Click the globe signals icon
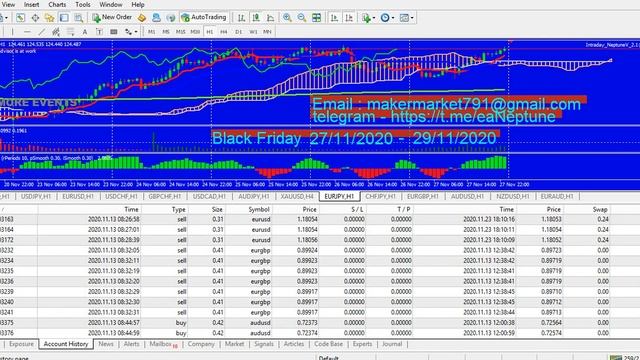This screenshot has width=640, height=360. coord(171,18)
